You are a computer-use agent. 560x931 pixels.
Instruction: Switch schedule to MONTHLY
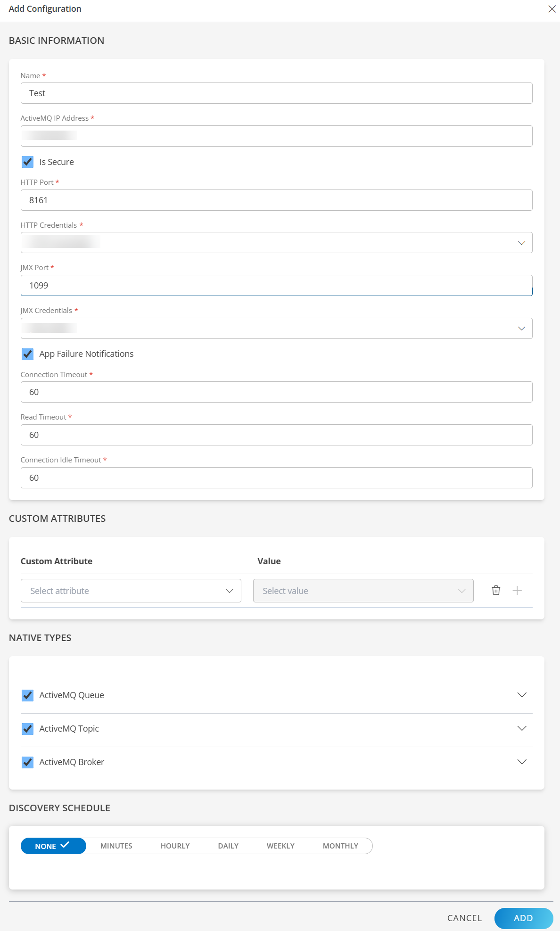(x=340, y=846)
